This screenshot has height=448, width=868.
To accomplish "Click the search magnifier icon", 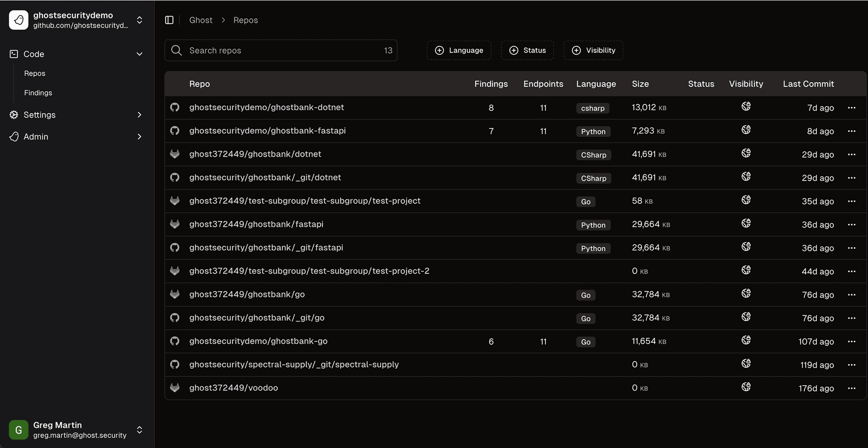I will tap(176, 50).
